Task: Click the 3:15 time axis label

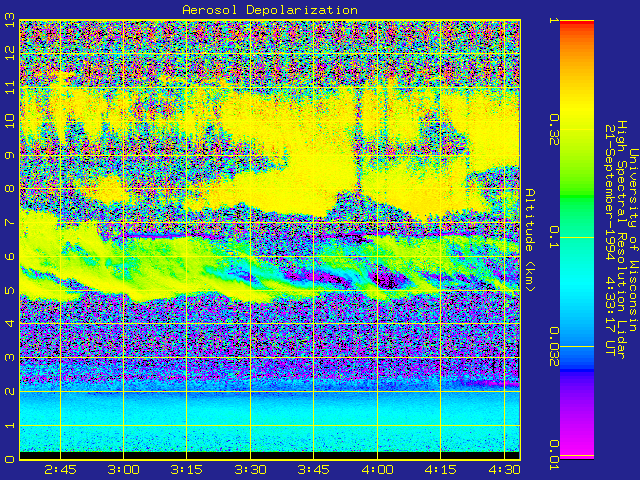Action: click(x=187, y=470)
